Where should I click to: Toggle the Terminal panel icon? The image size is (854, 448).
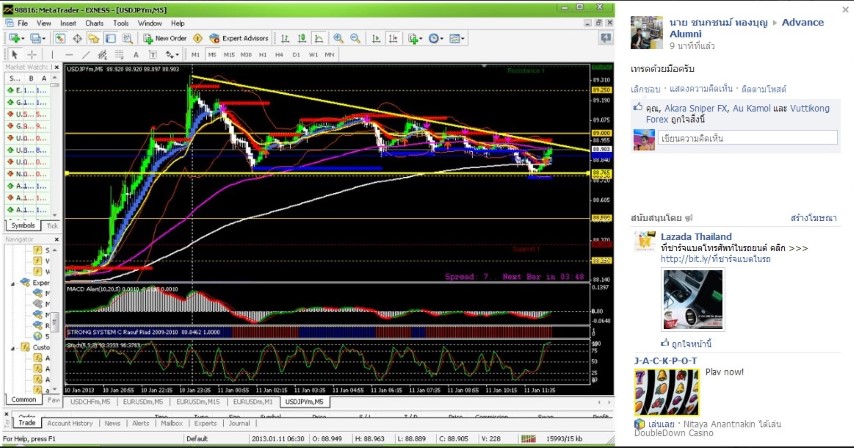[x=111, y=39]
